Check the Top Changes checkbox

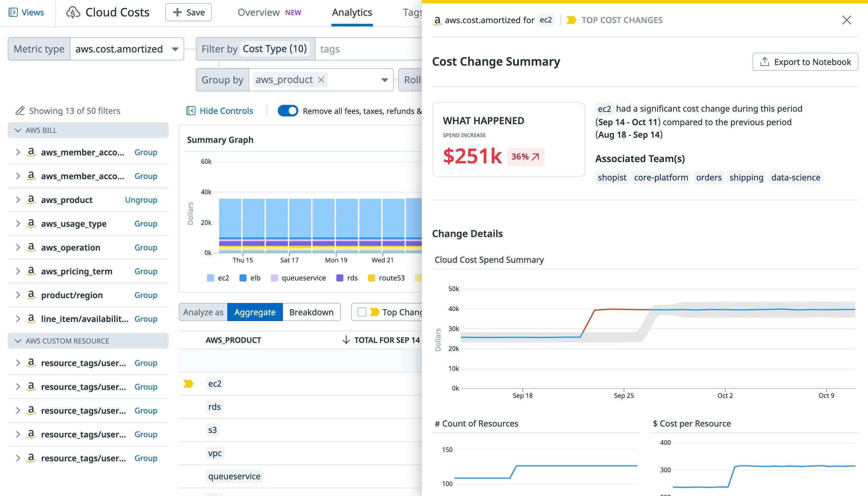coord(362,312)
